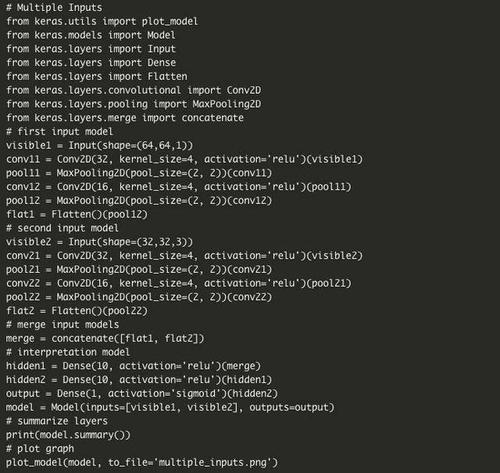Click the MaxPooling2D import line

pyautogui.click(x=134, y=104)
